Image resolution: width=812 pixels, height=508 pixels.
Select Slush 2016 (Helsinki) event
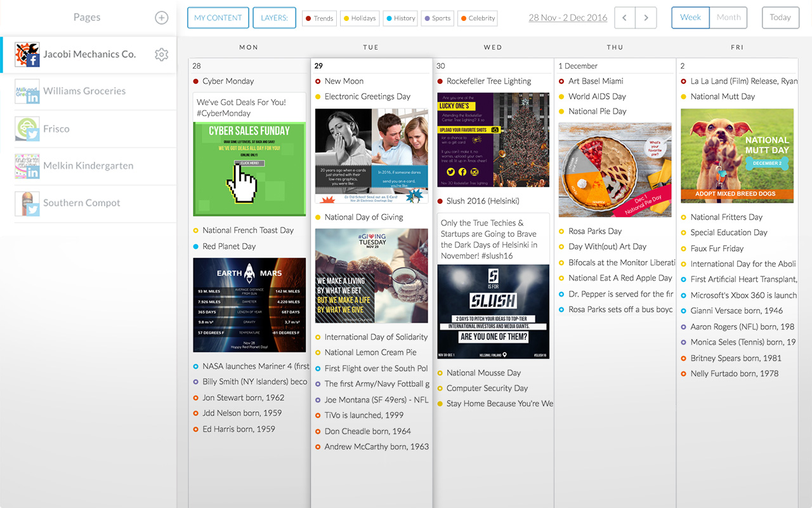(x=483, y=201)
